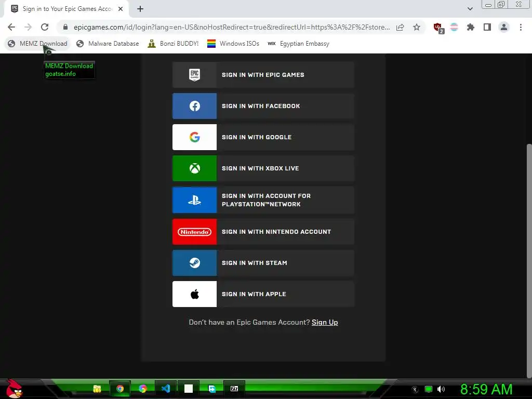Open Visual Studio Code from the taskbar
The image size is (532, 399).
point(166,389)
